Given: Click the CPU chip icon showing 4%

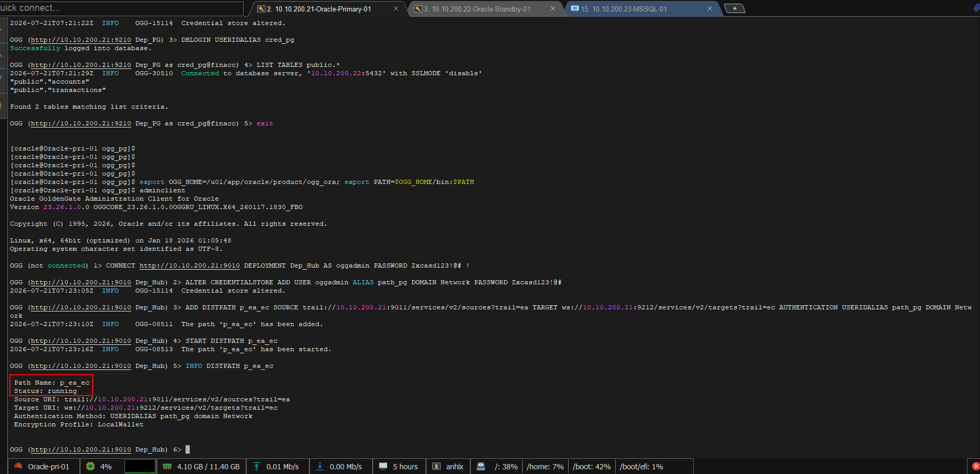Looking at the screenshot, I should pos(90,466).
